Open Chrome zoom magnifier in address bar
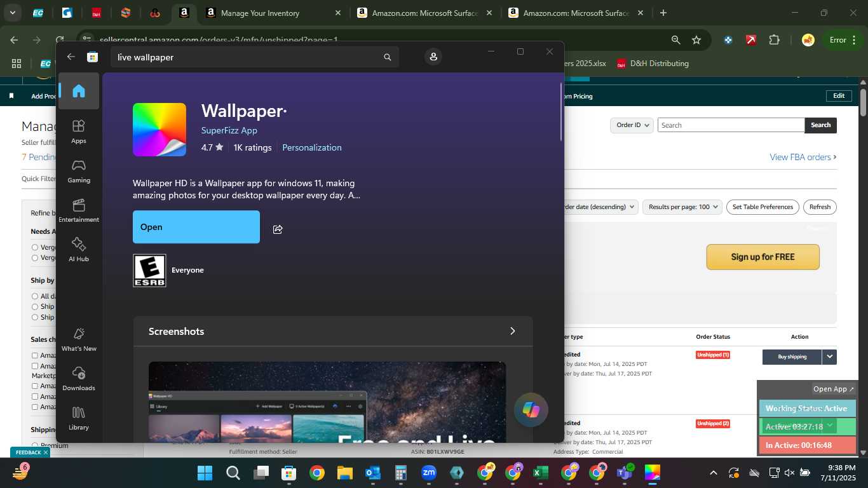The width and height of the screenshot is (868, 488). pyautogui.click(x=675, y=40)
